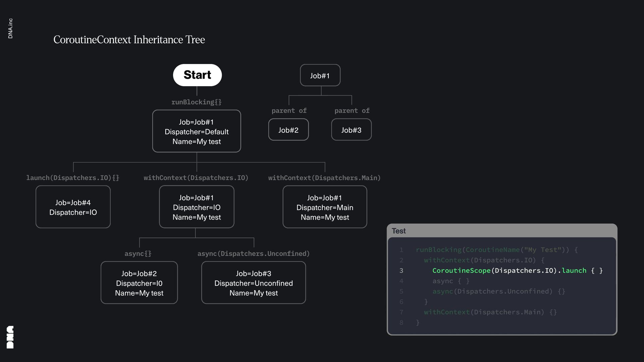
Task: Click the Job#4 Dispatcher=IO node
Action: click(x=73, y=207)
